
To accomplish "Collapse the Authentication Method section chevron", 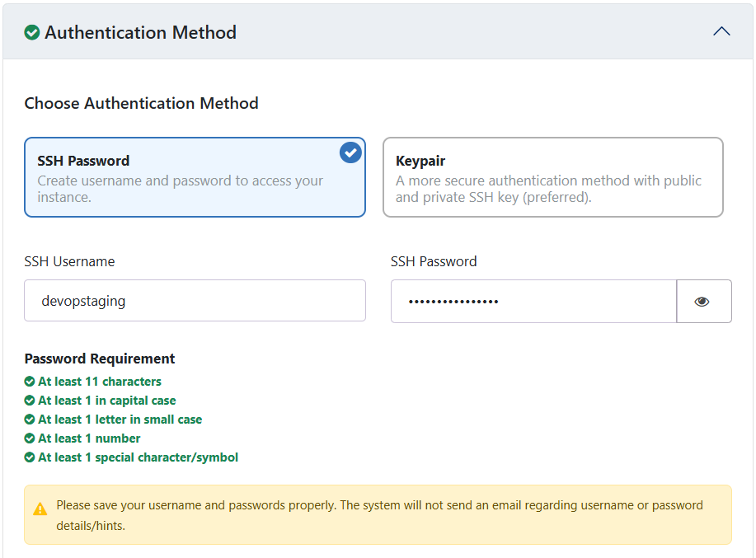I will [x=721, y=32].
